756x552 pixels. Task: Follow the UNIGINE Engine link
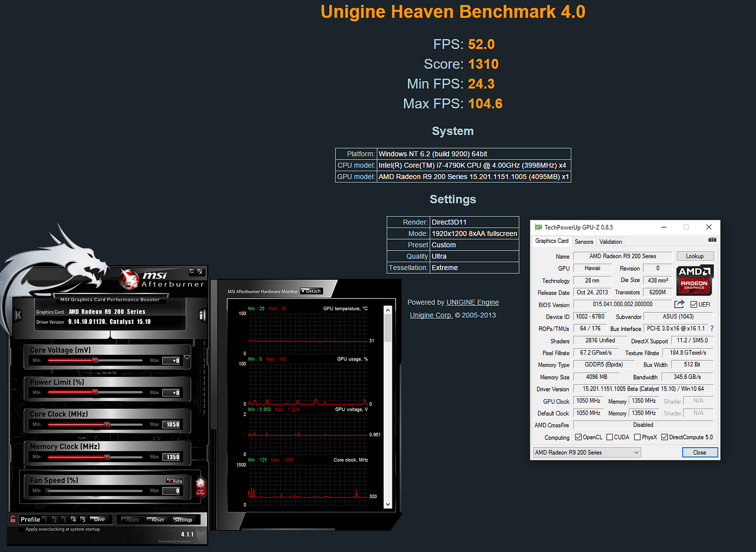472,303
